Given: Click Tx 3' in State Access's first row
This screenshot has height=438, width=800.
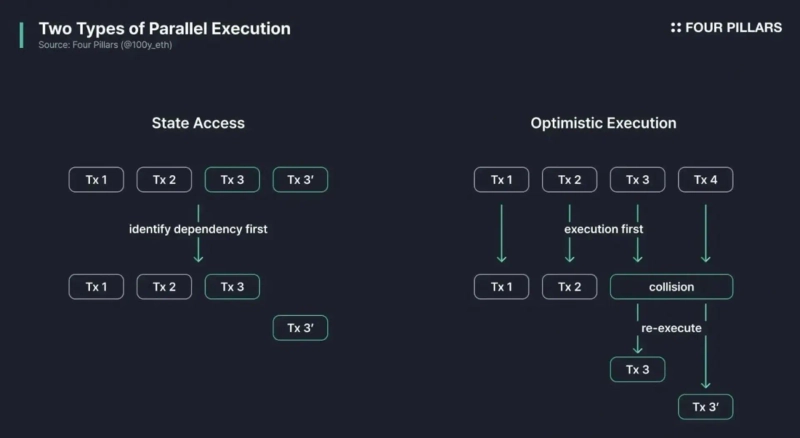Looking at the screenshot, I should click(x=300, y=180).
